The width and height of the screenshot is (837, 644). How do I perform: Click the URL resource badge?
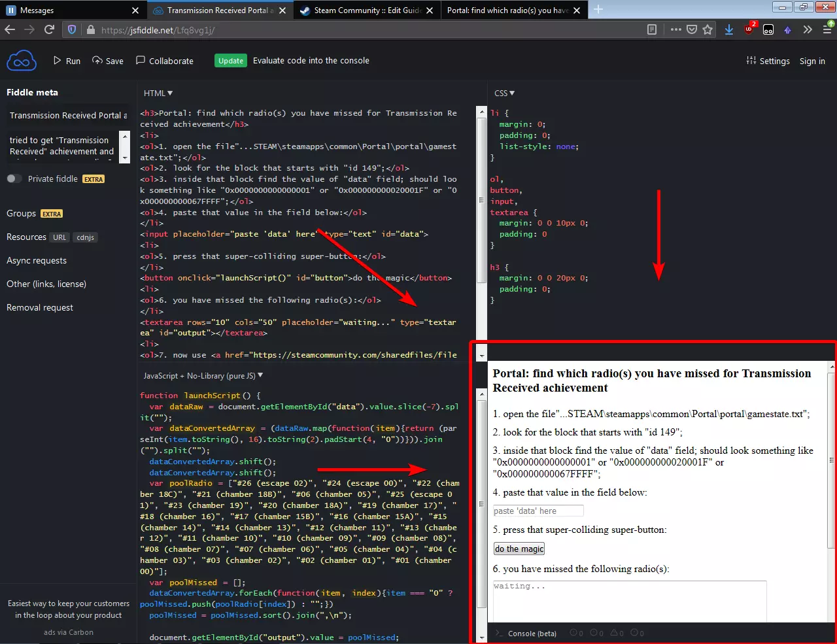[60, 237]
